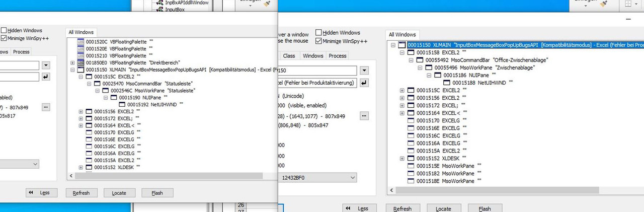Viewport: 644px width, 212px height.
Task: Collapse the 00025470 MsoCommandBar Statusleiste node
Action: tap(90, 83)
